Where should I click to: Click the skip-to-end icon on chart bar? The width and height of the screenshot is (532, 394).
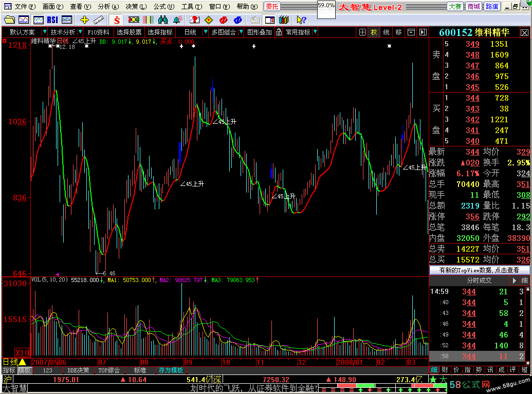pyautogui.click(x=423, y=32)
